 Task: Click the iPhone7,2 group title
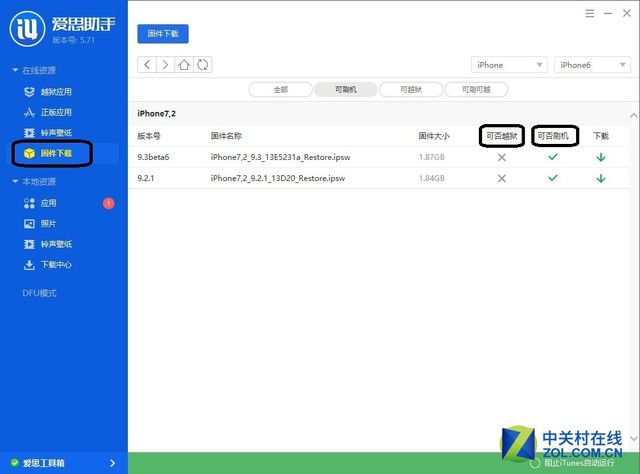pos(156,113)
